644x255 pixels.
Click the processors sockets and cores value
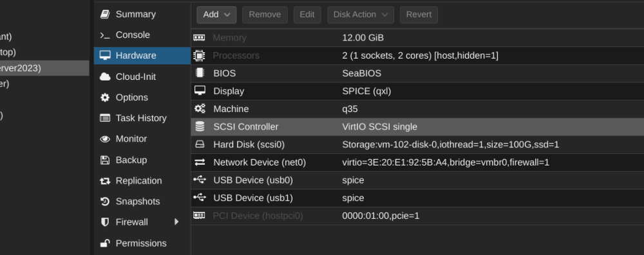coord(420,55)
